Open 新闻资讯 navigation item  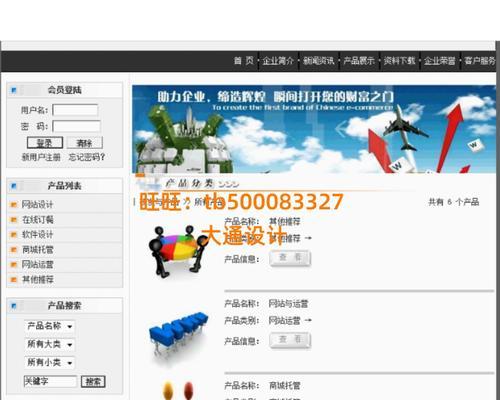pyautogui.click(x=319, y=61)
